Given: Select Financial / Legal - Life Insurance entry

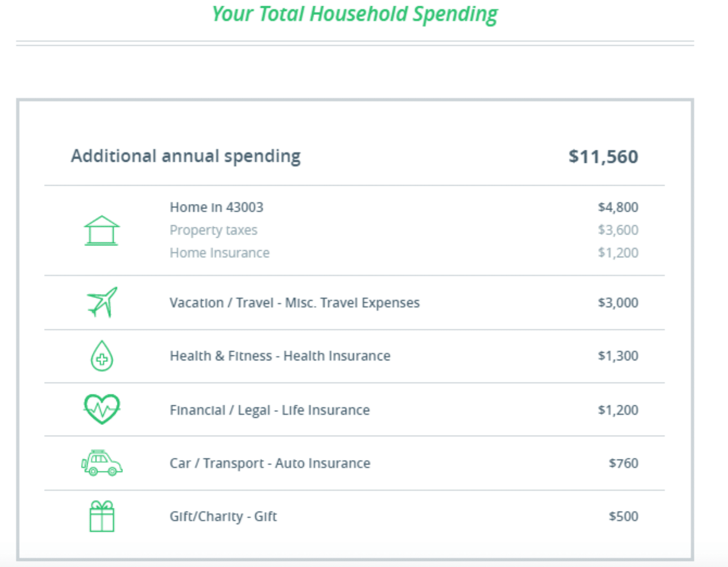Looking at the screenshot, I should 269,410.
